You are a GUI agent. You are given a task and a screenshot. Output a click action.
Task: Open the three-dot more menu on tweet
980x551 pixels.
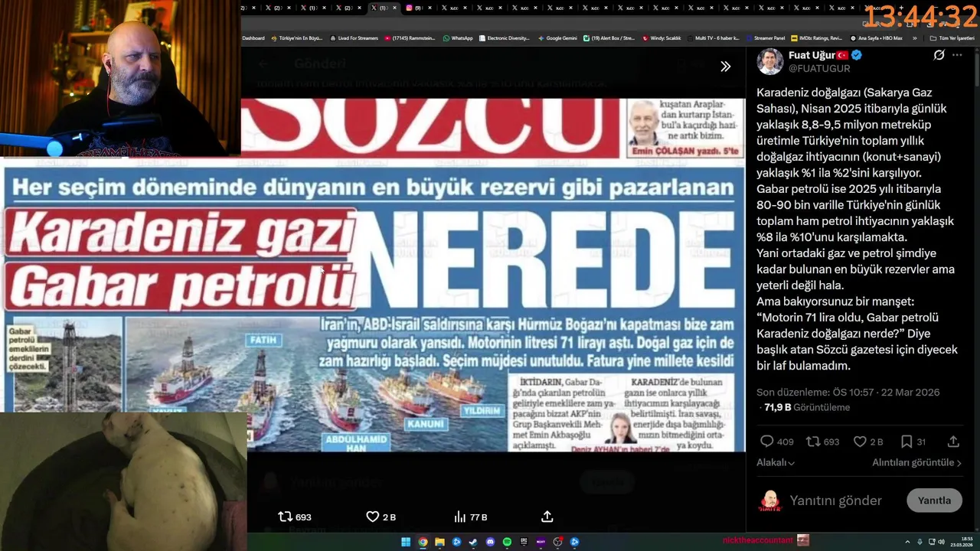tap(957, 55)
